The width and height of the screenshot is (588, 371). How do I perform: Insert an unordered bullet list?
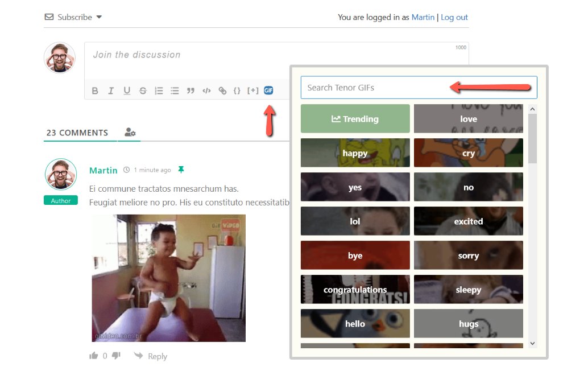[x=175, y=91]
